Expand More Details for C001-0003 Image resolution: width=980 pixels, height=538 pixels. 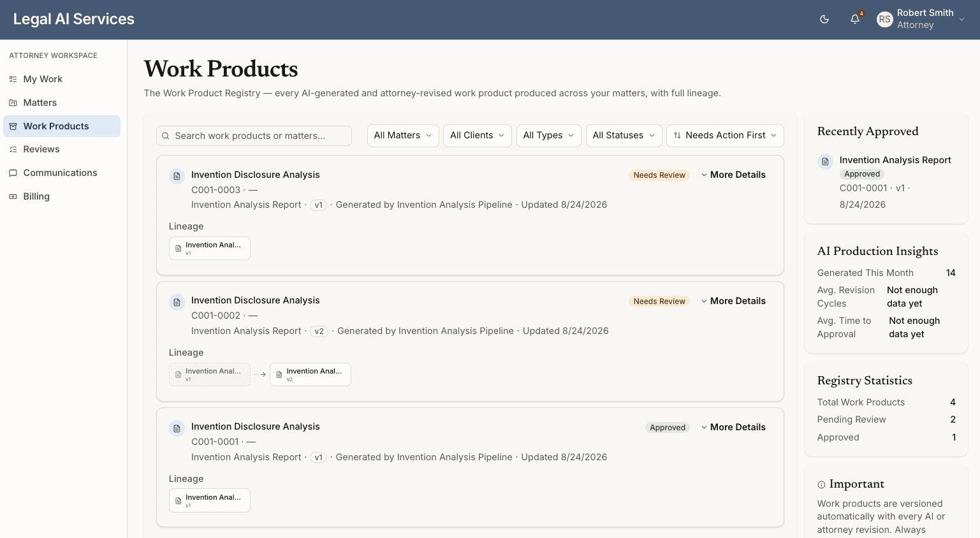click(733, 175)
